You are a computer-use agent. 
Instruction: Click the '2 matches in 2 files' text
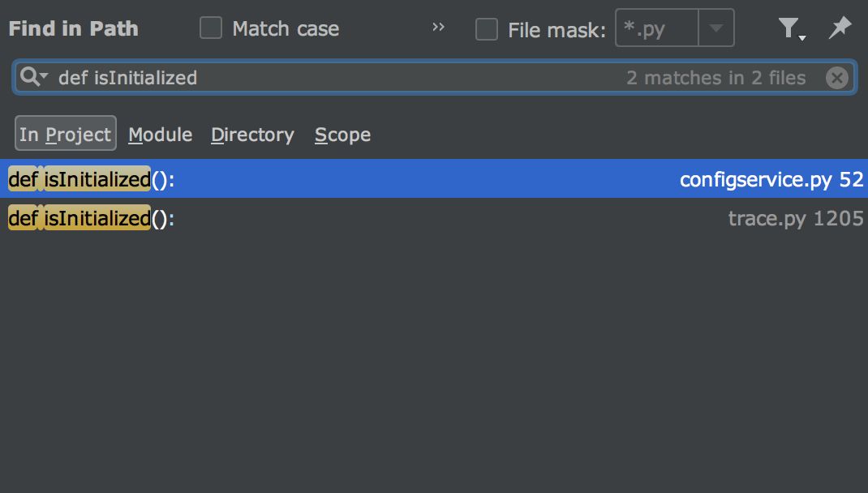(715, 78)
